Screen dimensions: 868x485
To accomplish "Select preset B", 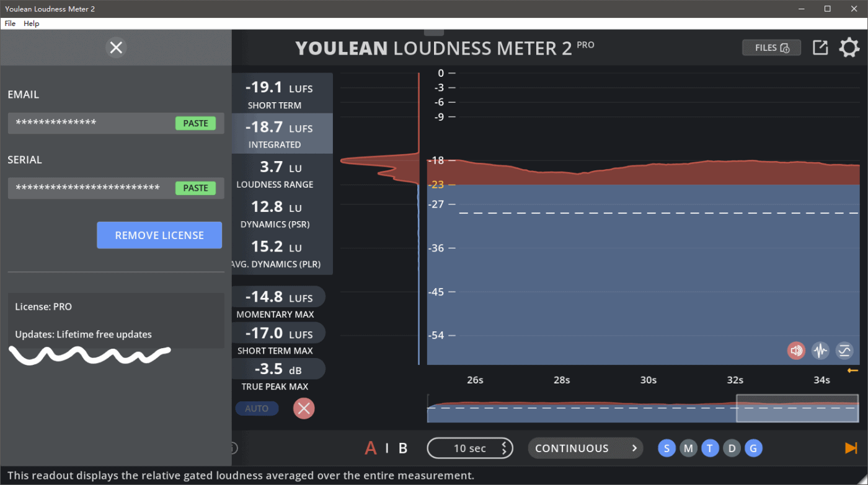I will (x=403, y=448).
